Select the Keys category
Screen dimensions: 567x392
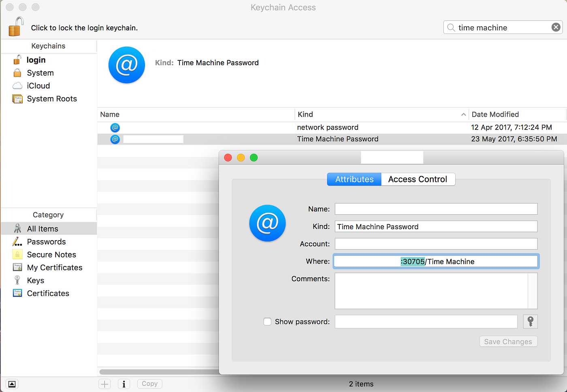coord(35,280)
